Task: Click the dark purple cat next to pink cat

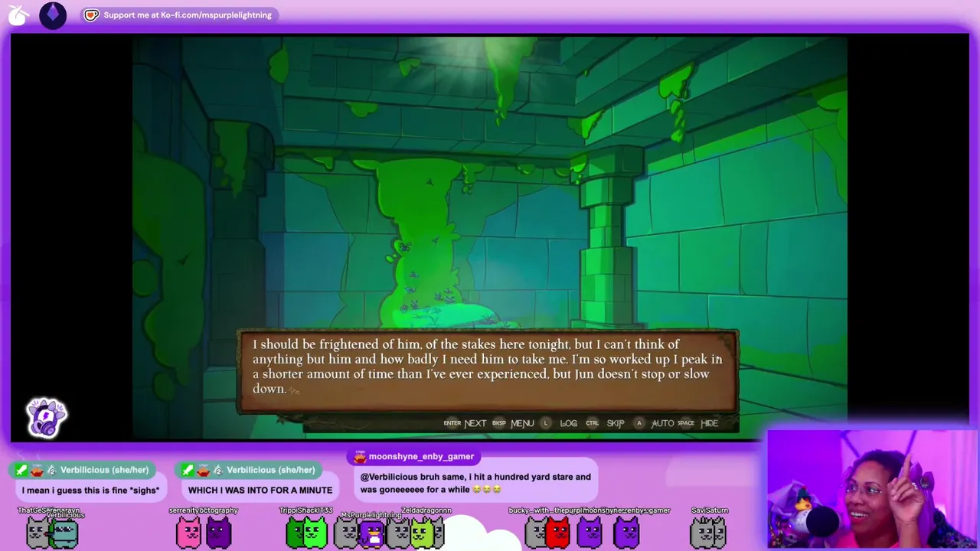Action: pos(218,533)
